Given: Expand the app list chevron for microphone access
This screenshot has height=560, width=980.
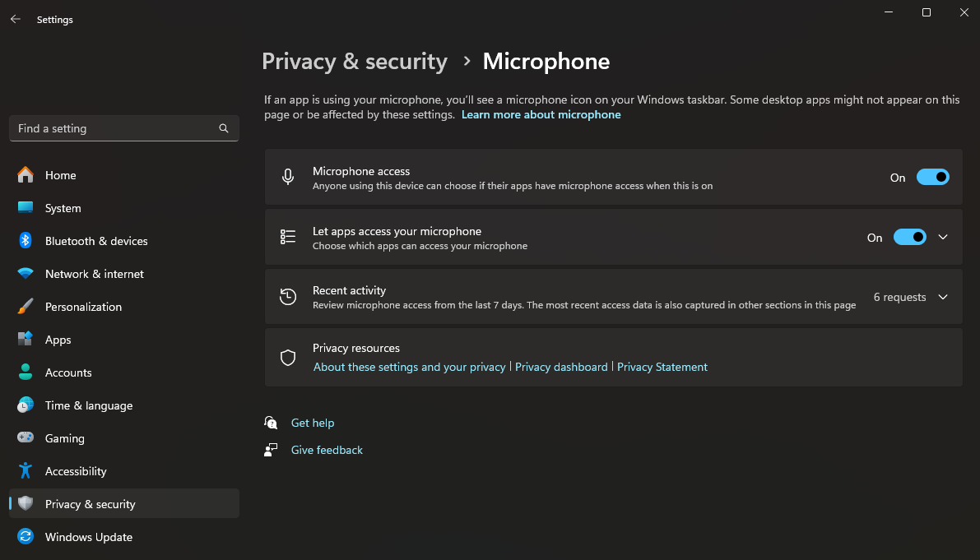Looking at the screenshot, I should click(x=943, y=237).
